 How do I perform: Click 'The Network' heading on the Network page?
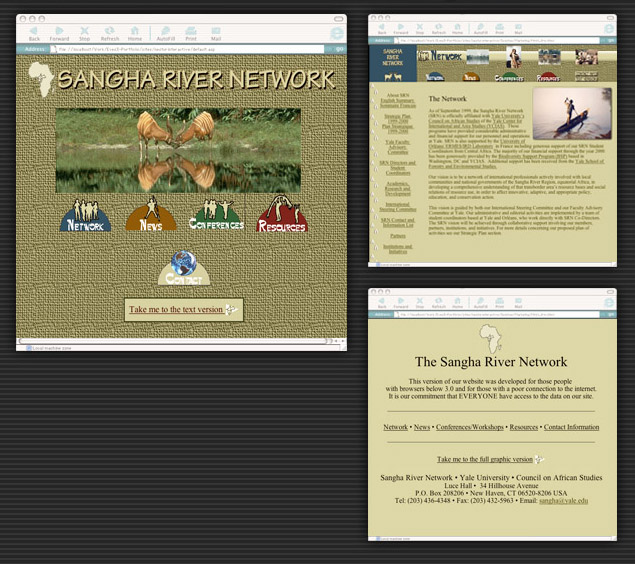pos(447,98)
